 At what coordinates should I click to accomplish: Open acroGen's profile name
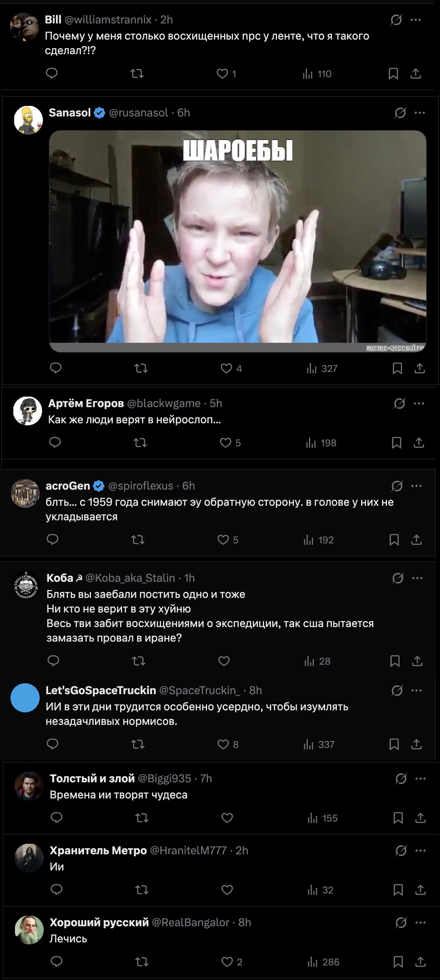point(68,486)
